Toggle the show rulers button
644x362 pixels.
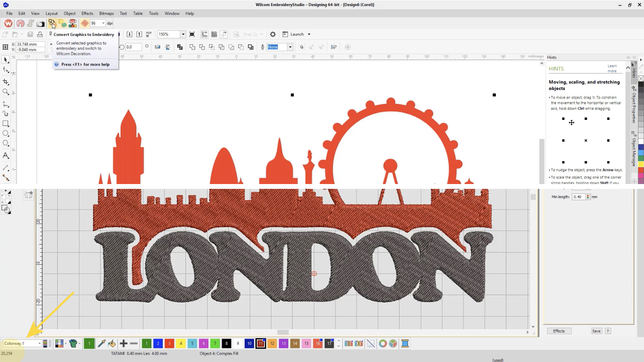204,34
